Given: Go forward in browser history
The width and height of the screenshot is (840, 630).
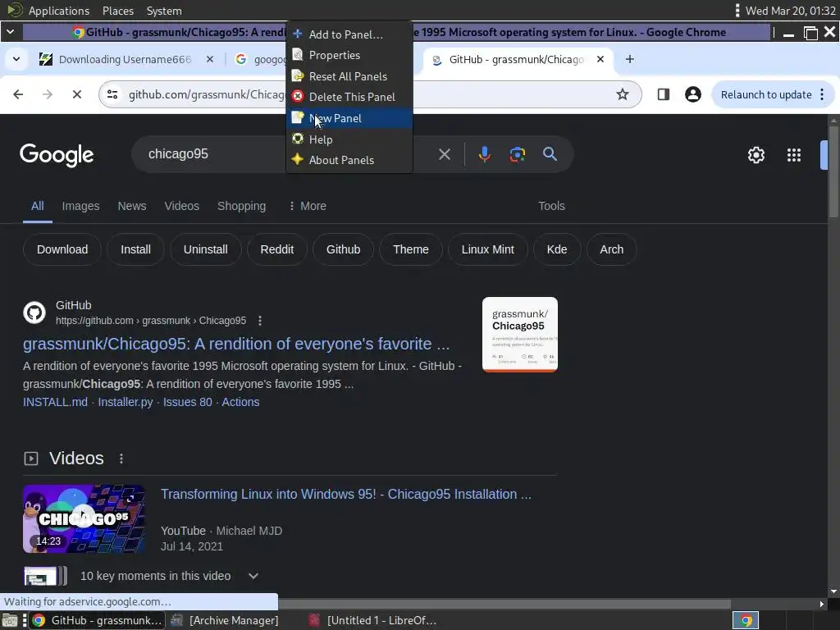Looking at the screenshot, I should [x=48, y=95].
